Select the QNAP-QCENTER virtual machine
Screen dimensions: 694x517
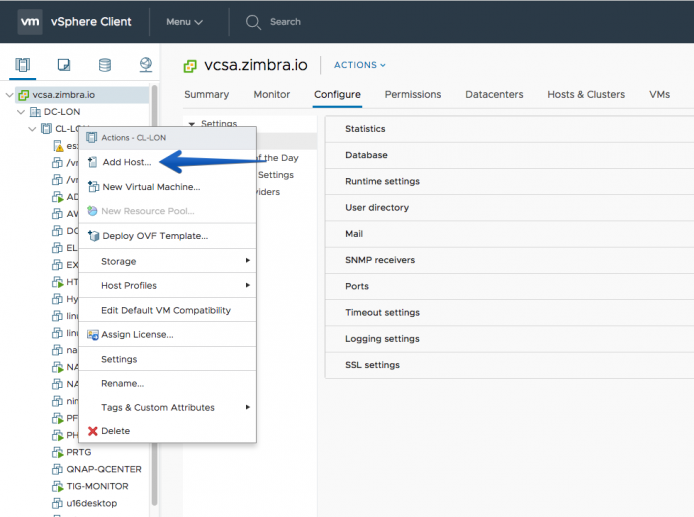(x=104, y=469)
